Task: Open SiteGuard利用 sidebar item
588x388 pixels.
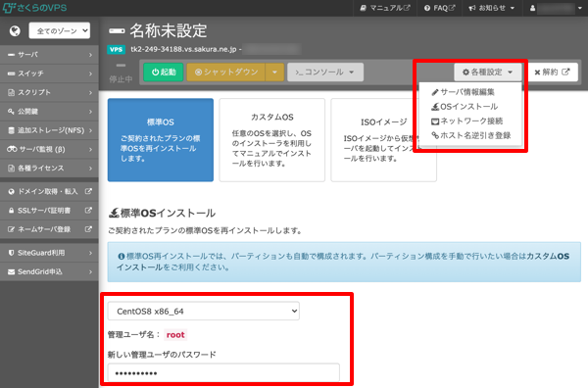Action: 49,253
